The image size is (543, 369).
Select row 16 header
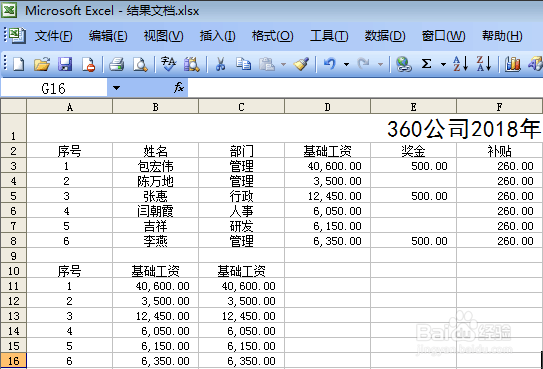coord(13,361)
